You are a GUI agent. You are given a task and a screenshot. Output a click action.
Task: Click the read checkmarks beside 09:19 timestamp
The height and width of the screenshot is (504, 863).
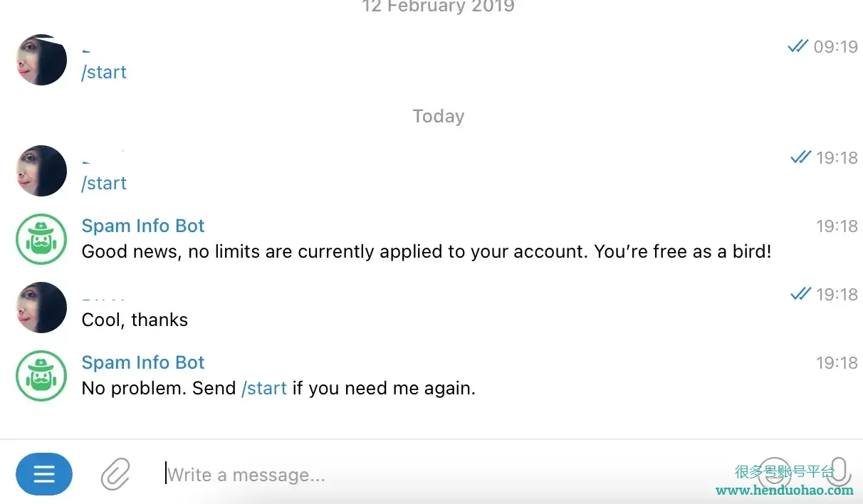click(x=798, y=46)
